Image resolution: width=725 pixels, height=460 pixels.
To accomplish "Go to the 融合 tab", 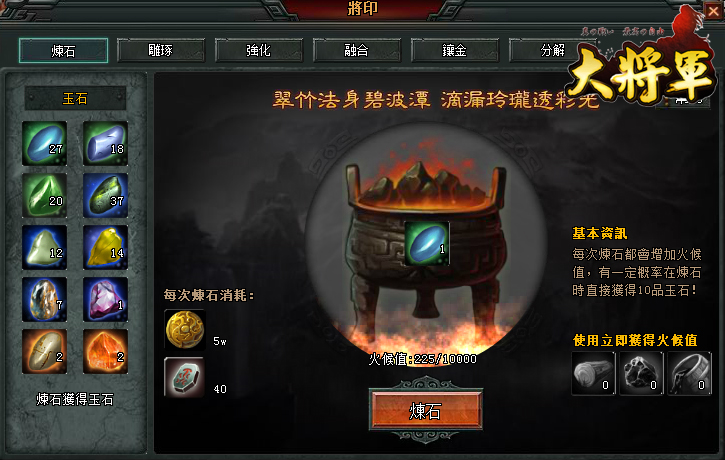I will coord(357,50).
